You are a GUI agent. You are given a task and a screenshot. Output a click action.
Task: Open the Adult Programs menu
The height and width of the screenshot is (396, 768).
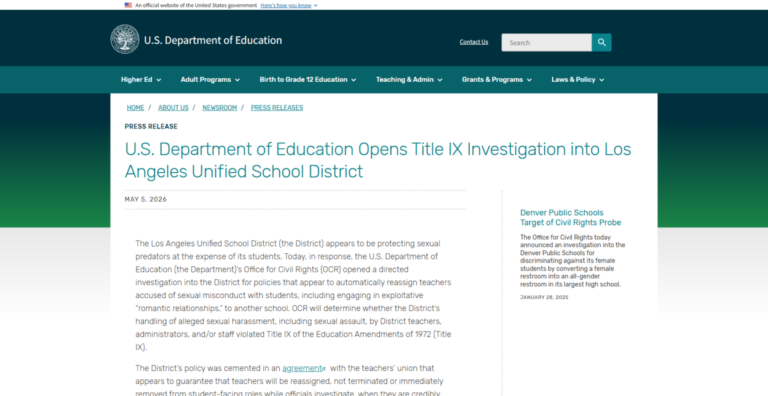tap(210, 79)
